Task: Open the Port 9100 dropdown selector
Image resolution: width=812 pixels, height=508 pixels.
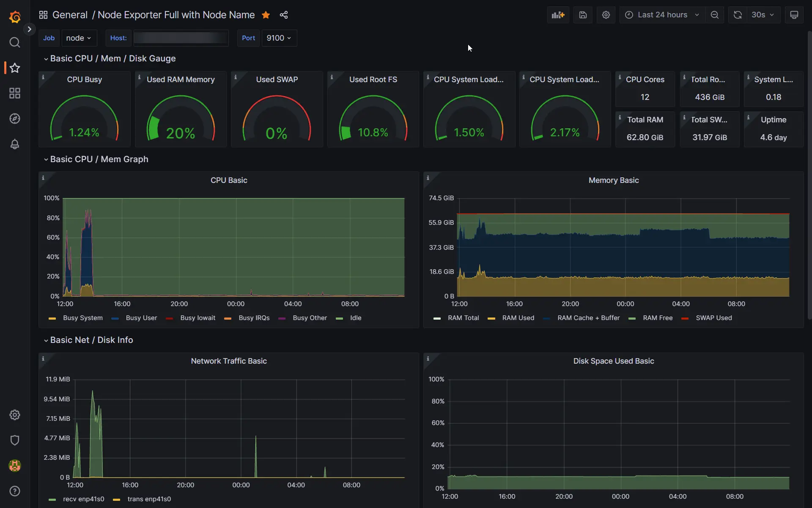Action: pos(278,38)
